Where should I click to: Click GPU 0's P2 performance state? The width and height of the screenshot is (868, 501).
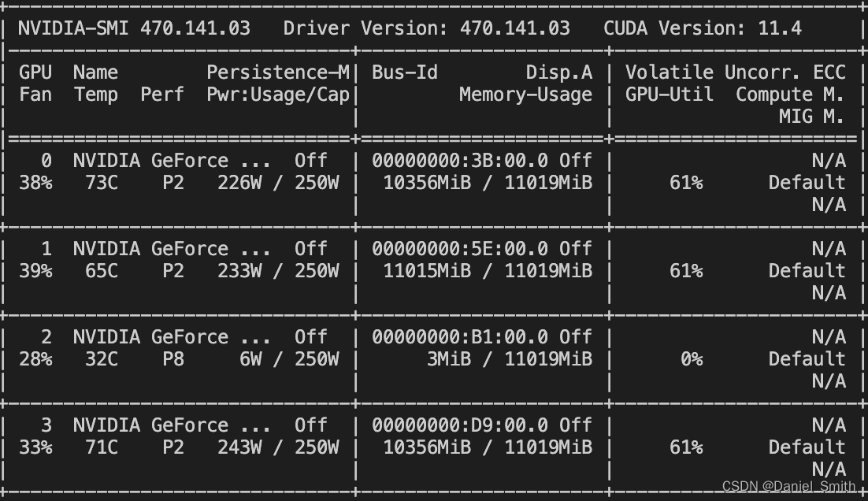coord(173,183)
